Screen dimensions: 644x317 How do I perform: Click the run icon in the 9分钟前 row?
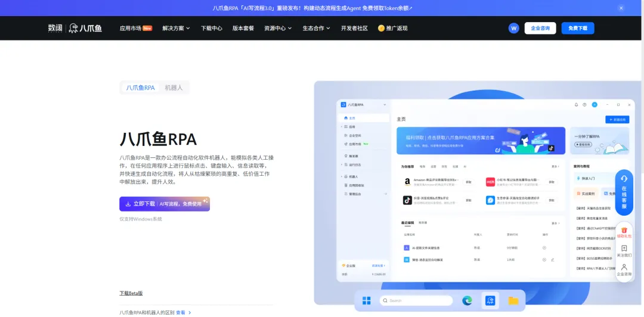[x=544, y=248]
